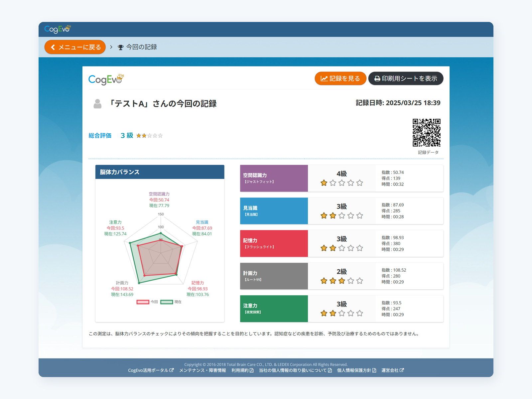Toggle the 今回 legend swatch in radar chart
532x399 pixels.
(143, 302)
